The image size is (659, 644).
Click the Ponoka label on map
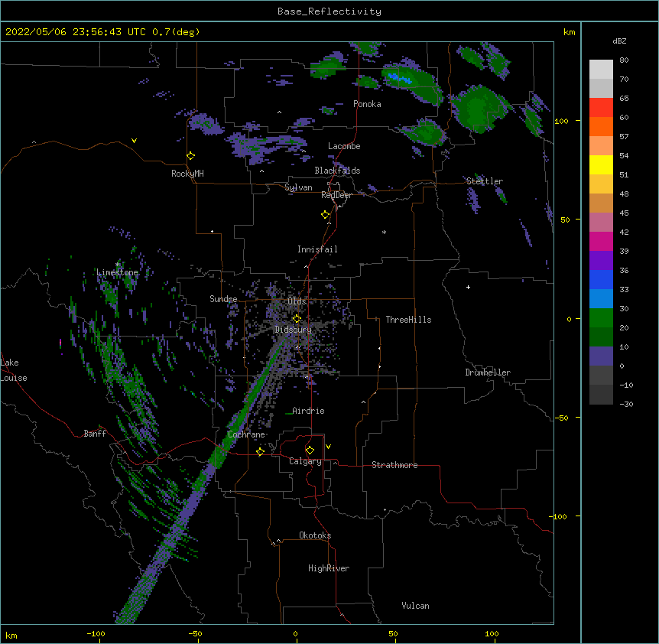point(367,104)
